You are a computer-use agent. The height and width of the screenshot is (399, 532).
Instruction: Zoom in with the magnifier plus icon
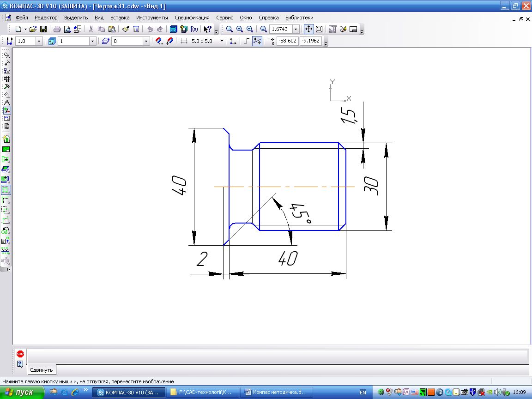pyautogui.click(x=240, y=29)
